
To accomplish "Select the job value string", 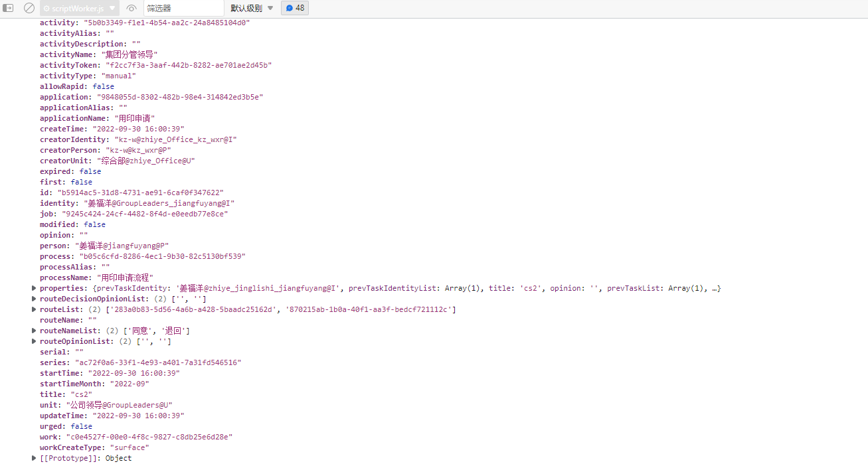I will pos(145,214).
